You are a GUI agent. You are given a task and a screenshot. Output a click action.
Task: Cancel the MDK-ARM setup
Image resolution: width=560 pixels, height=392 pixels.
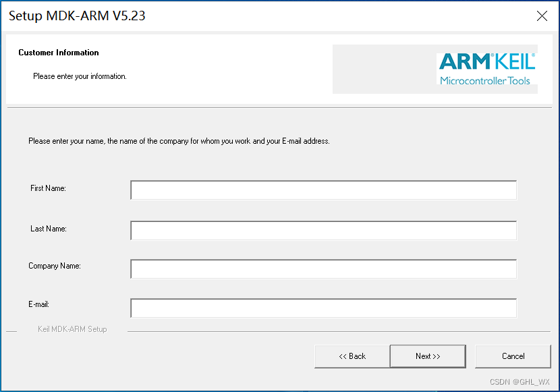pos(513,356)
